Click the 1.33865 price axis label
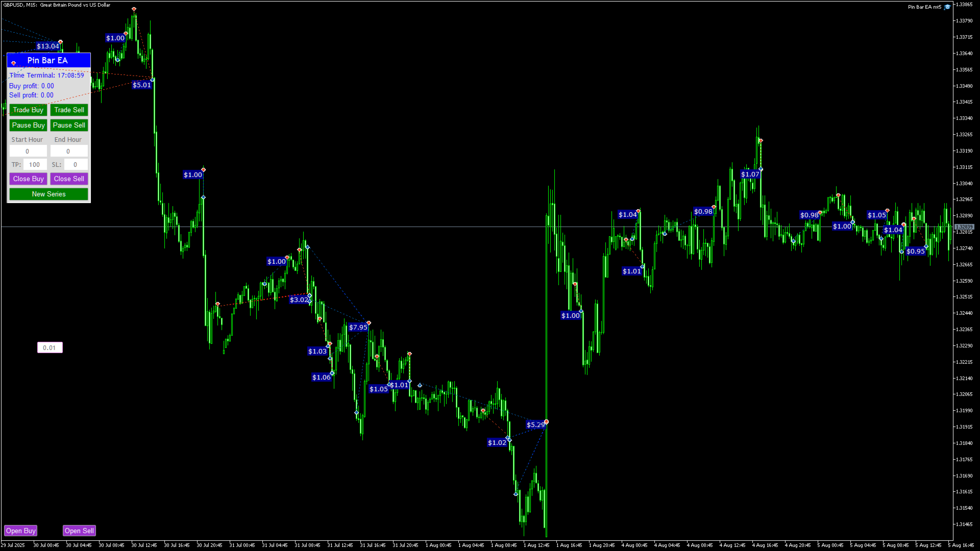 pos(964,4)
